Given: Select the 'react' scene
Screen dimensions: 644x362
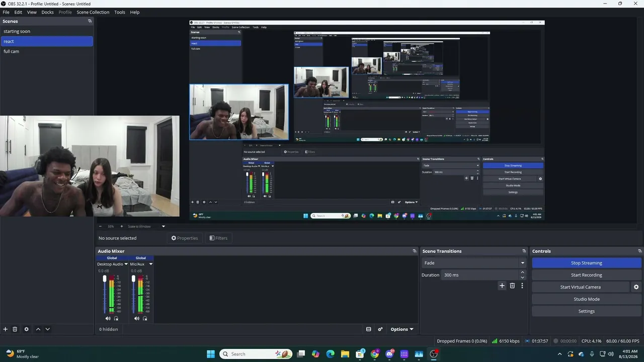Looking at the screenshot, I should coord(47,41).
